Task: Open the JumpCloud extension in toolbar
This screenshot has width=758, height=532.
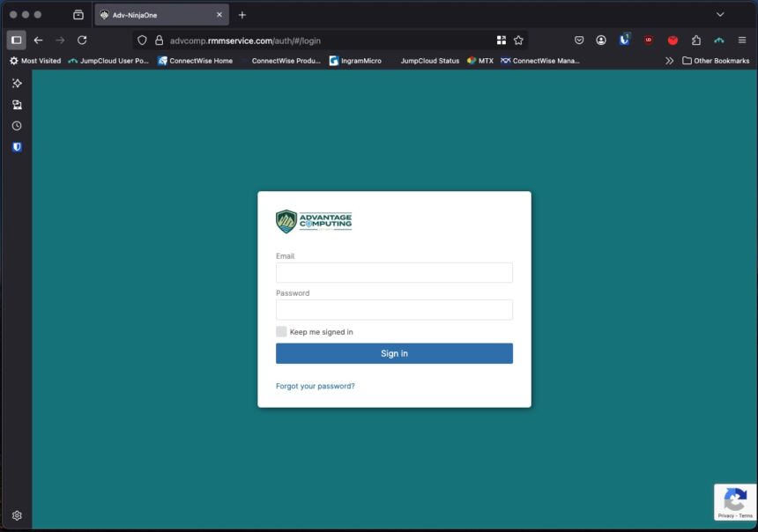Action: tap(719, 41)
